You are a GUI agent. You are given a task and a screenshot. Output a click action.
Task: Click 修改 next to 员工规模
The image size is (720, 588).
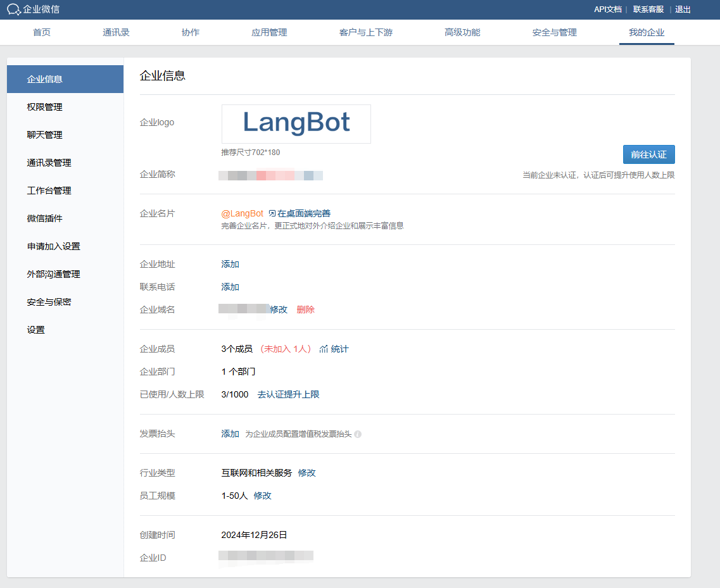tap(263, 496)
